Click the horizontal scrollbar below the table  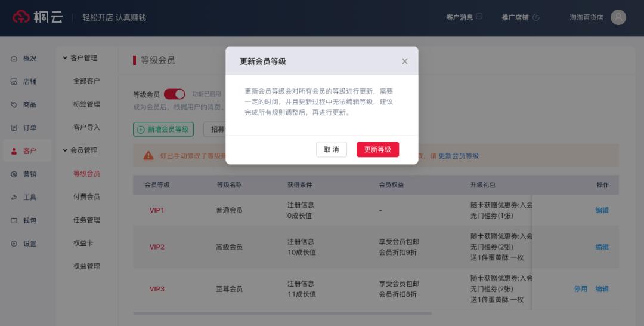282,313
